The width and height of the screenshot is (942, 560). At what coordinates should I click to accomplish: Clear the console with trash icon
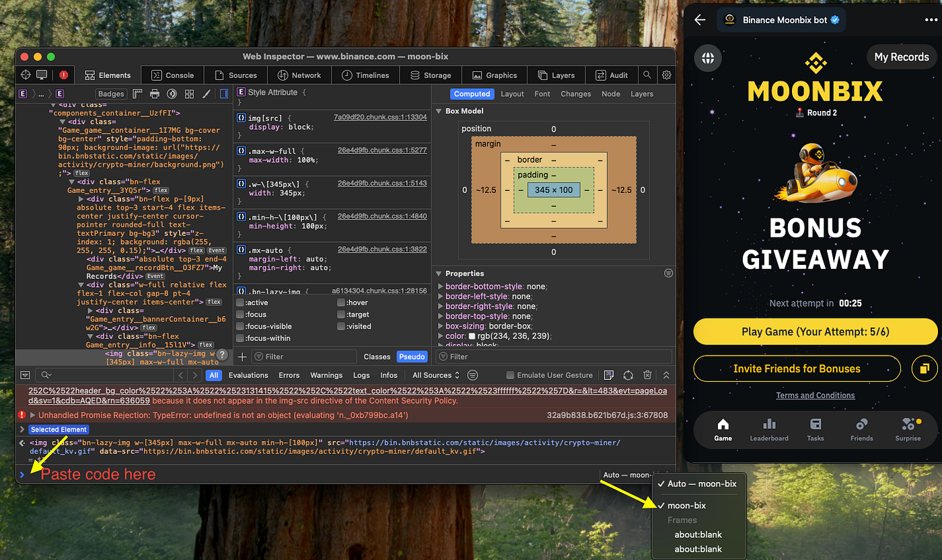[647, 375]
